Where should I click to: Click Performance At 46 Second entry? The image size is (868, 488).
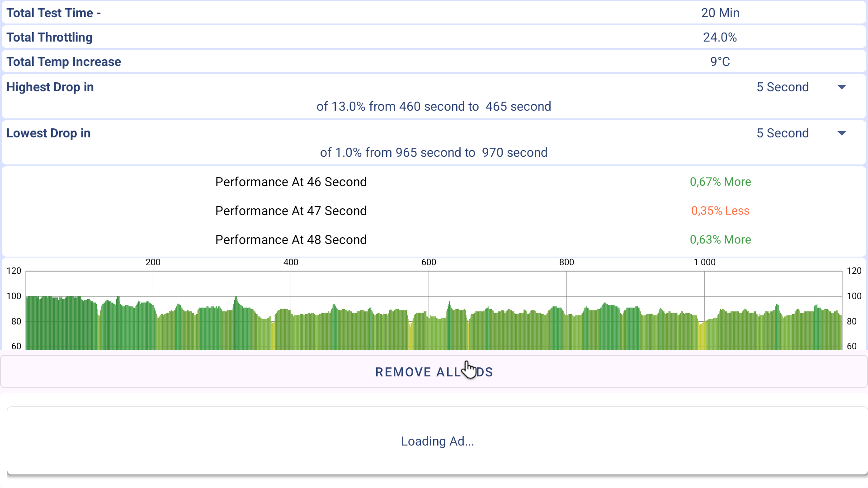pyautogui.click(x=291, y=182)
